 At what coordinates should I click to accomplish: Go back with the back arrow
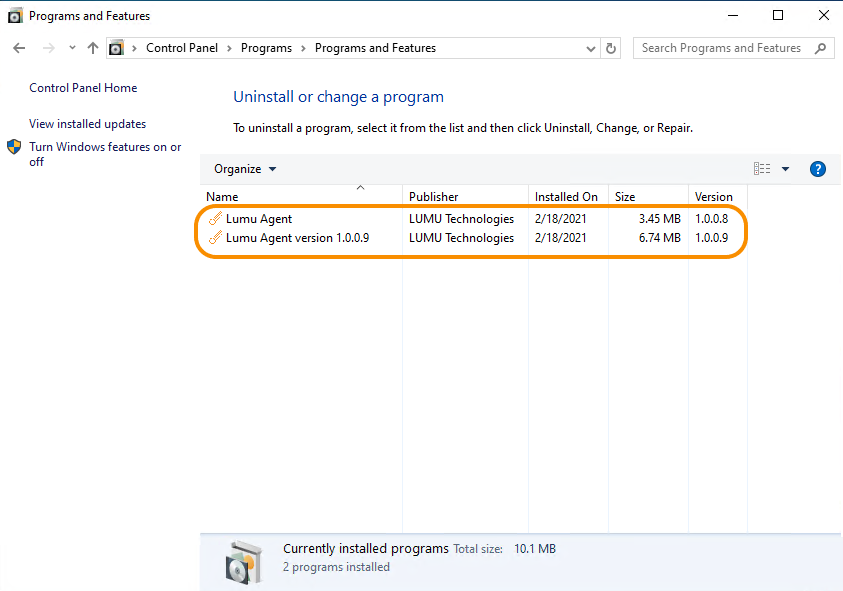coord(19,48)
